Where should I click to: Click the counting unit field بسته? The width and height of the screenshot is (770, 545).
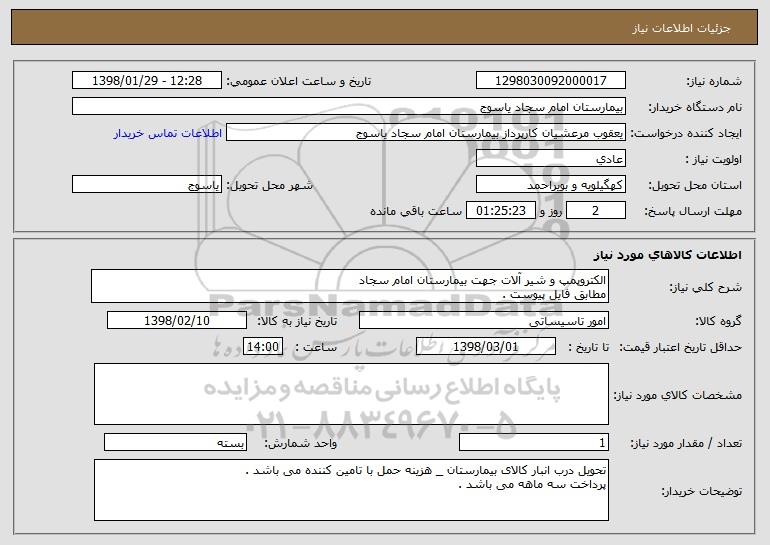(175, 443)
